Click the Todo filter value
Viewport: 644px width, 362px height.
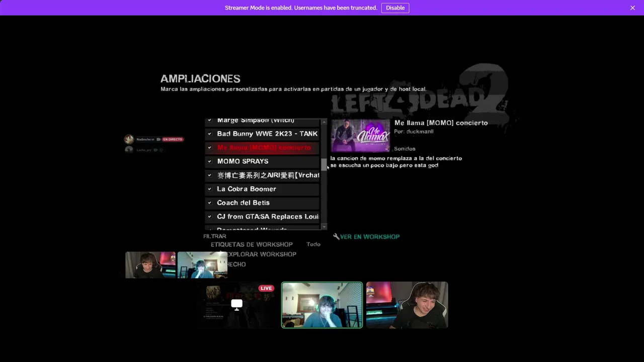point(313,244)
